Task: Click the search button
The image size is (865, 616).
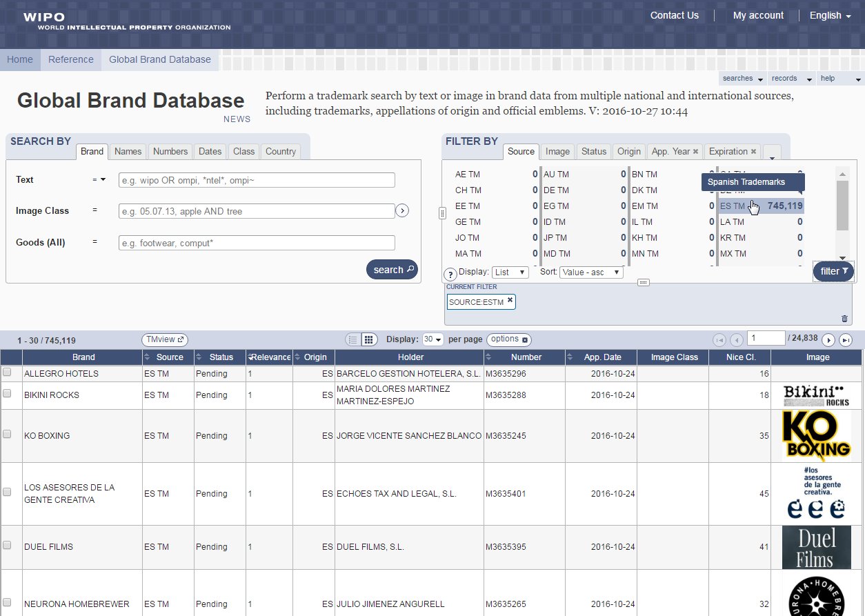Action: pos(392,270)
